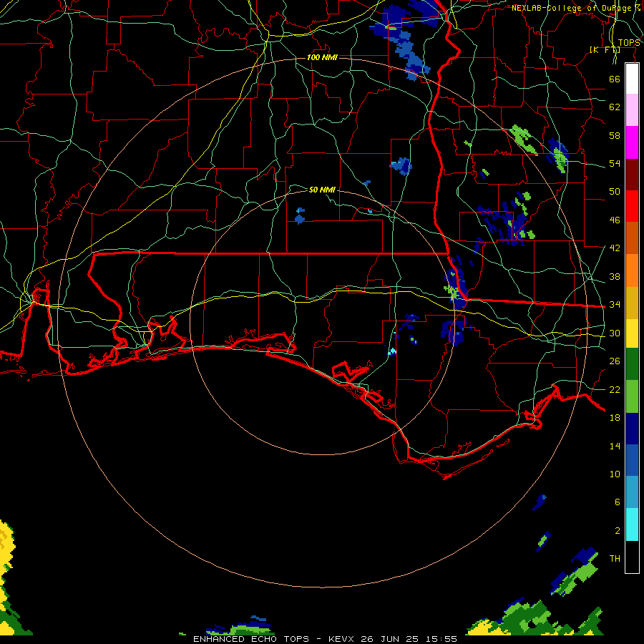
Task: Click the dark maroon legend swatch
Action: coord(632,175)
